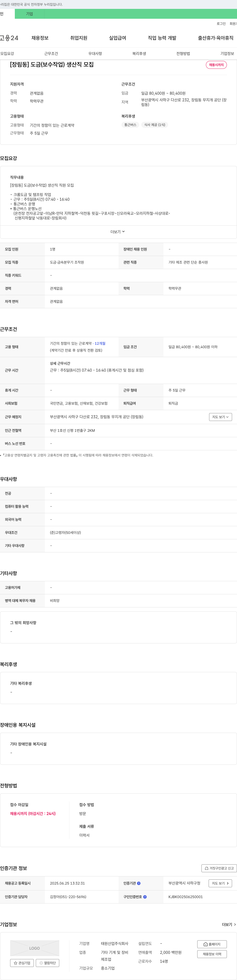
Task: Click the 12개월 contract period link
Action: click(x=100, y=344)
